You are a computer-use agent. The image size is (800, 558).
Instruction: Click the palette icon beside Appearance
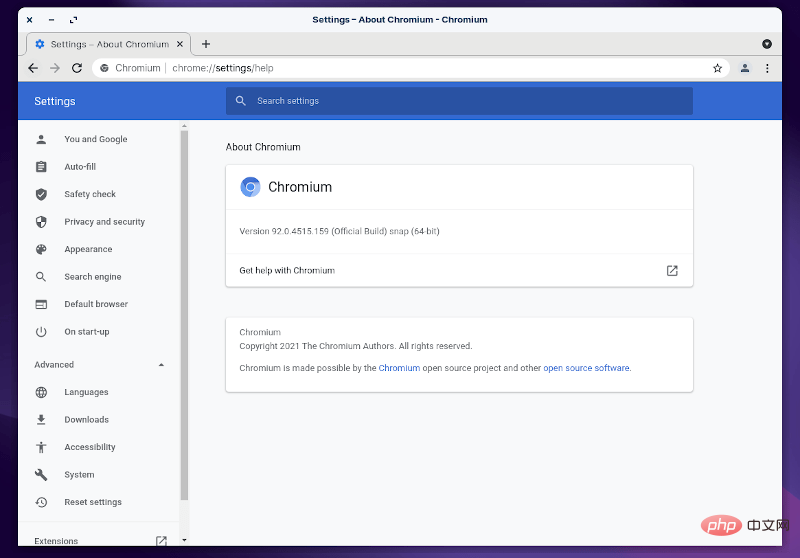point(41,249)
